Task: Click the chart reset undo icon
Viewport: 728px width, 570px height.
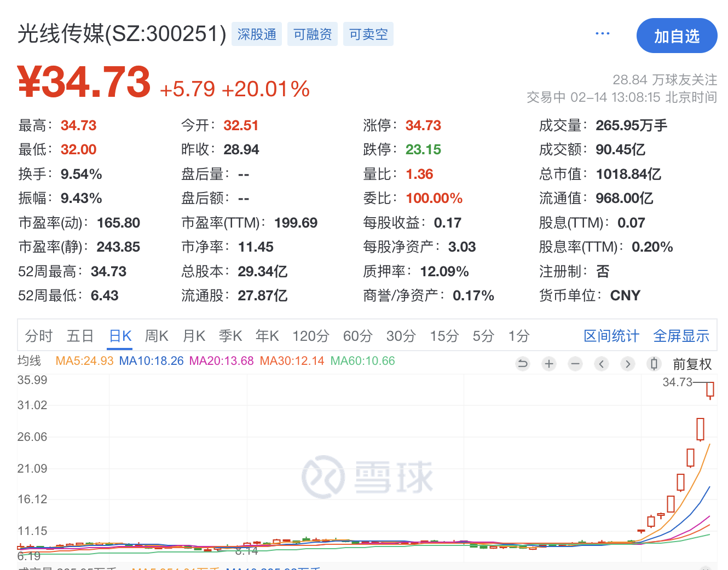Action: coord(523,364)
